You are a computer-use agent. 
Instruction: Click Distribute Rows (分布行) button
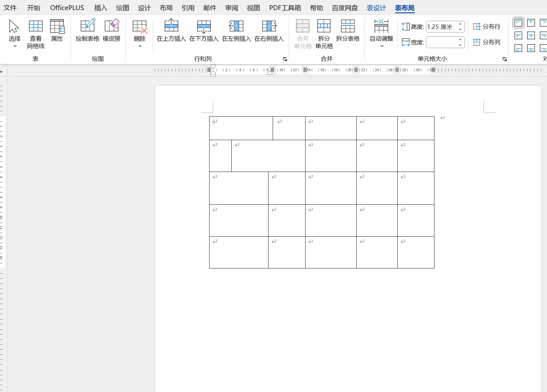click(x=487, y=27)
